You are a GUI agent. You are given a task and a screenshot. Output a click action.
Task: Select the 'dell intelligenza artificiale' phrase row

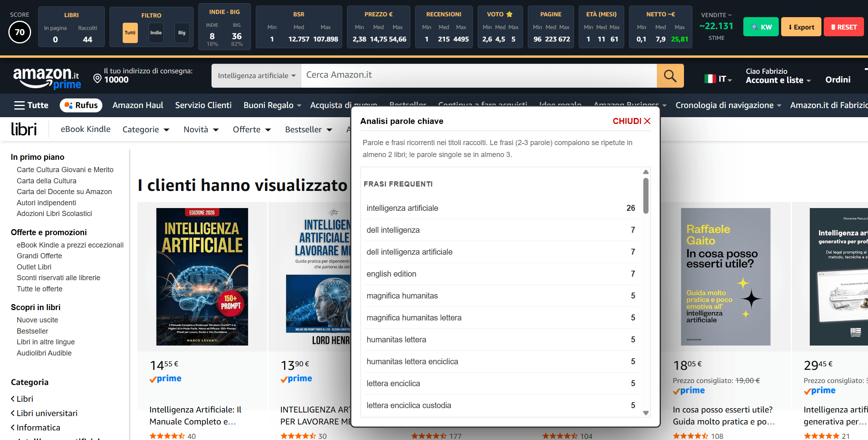click(501, 252)
